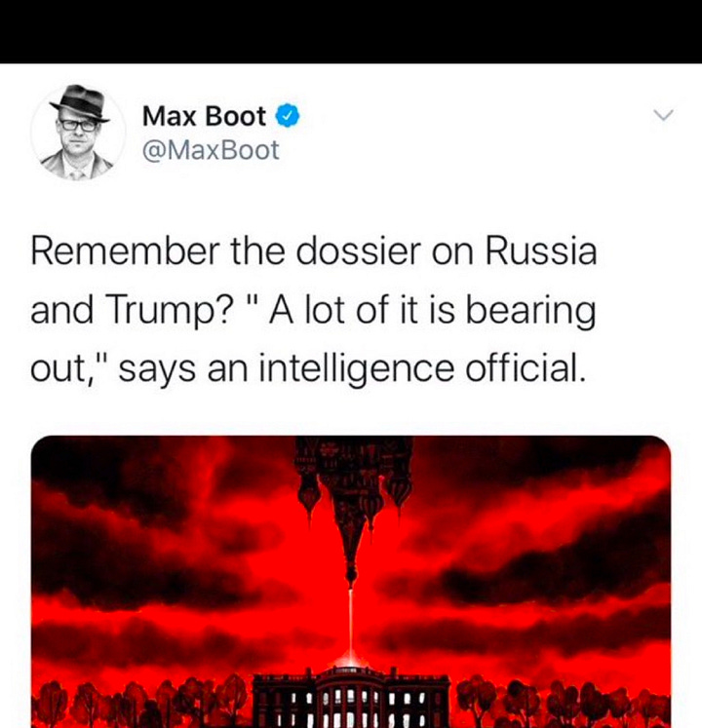Tap the black bar above the tweet
Screen dimensions: 702x728
coord(351,31)
